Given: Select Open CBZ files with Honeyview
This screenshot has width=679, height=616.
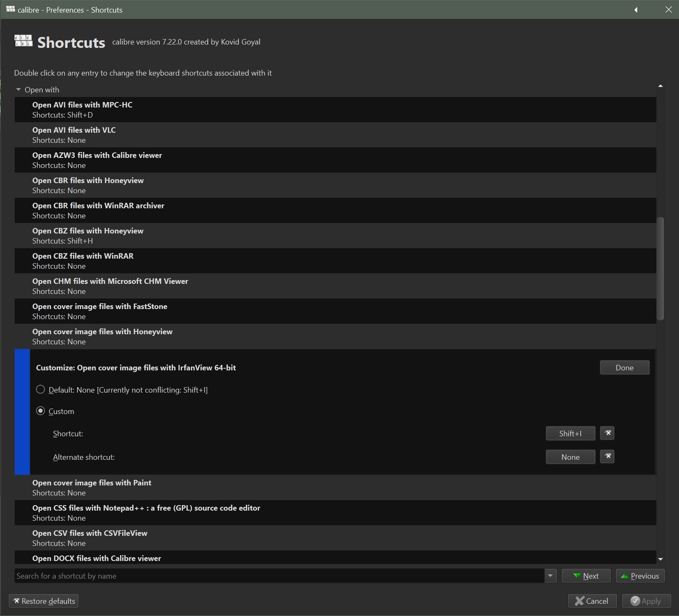Looking at the screenshot, I should pos(335,236).
